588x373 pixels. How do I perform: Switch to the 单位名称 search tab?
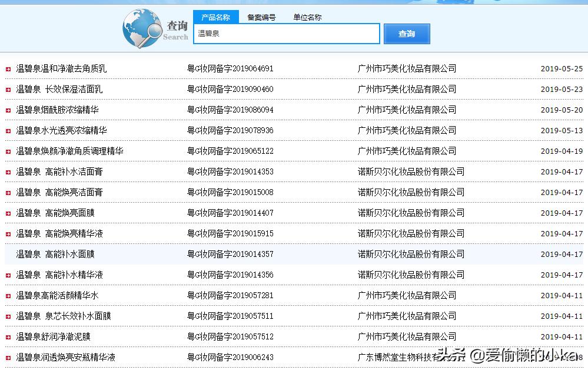click(306, 17)
